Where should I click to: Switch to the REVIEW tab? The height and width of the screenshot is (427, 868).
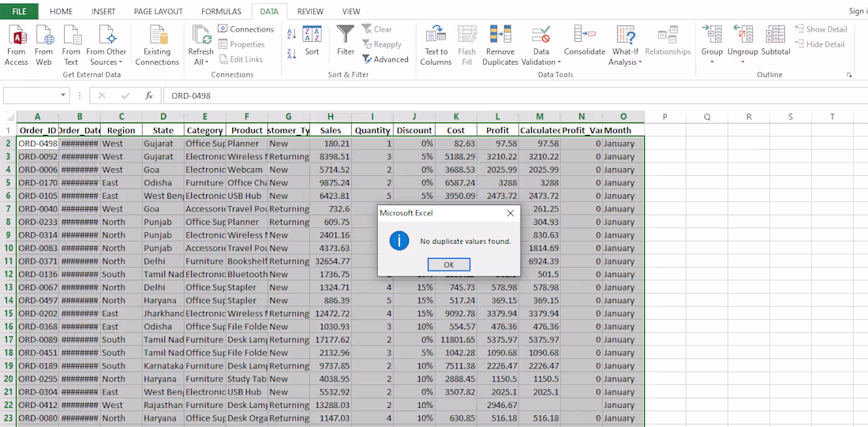click(x=311, y=11)
